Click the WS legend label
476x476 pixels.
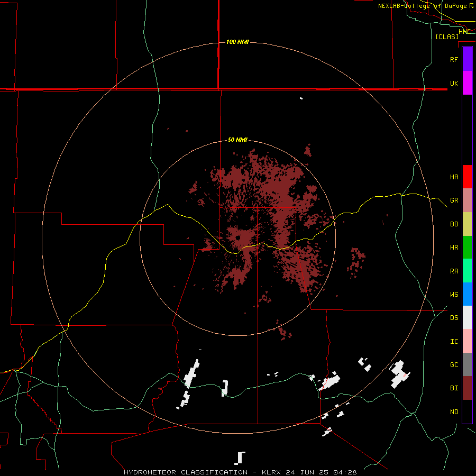454,294
